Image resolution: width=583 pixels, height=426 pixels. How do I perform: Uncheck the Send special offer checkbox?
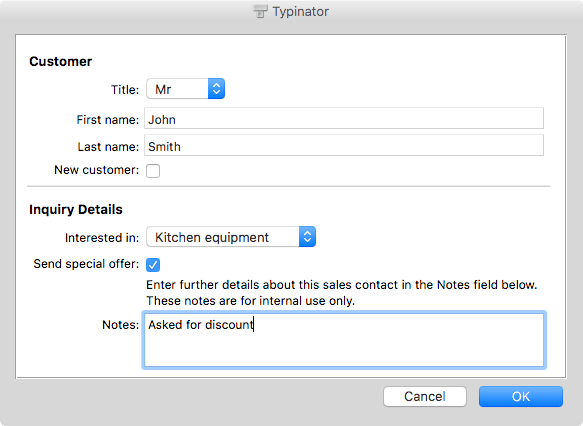(x=153, y=265)
